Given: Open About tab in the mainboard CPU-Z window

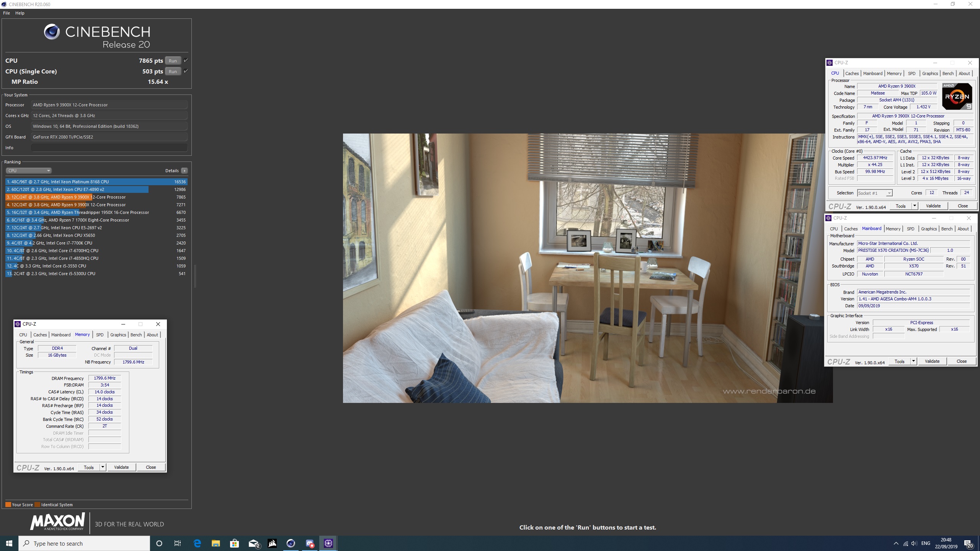Looking at the screenshot, I should point(963,229).
